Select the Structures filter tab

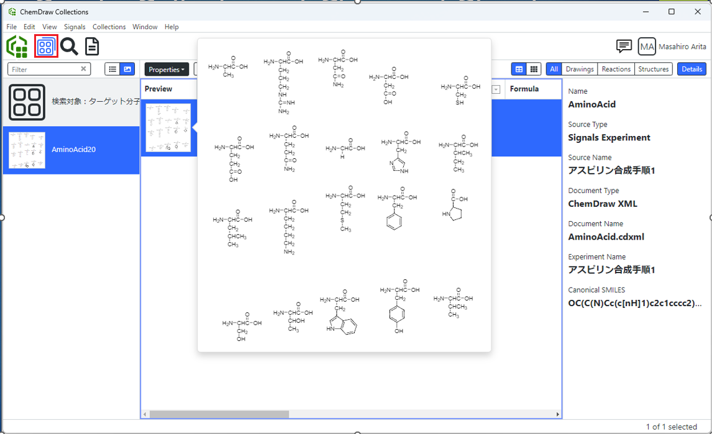(x=653, y=69)
